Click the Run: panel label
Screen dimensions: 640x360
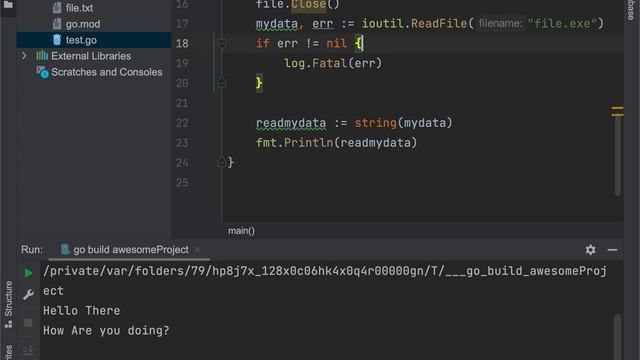click(x=32, y=249)
